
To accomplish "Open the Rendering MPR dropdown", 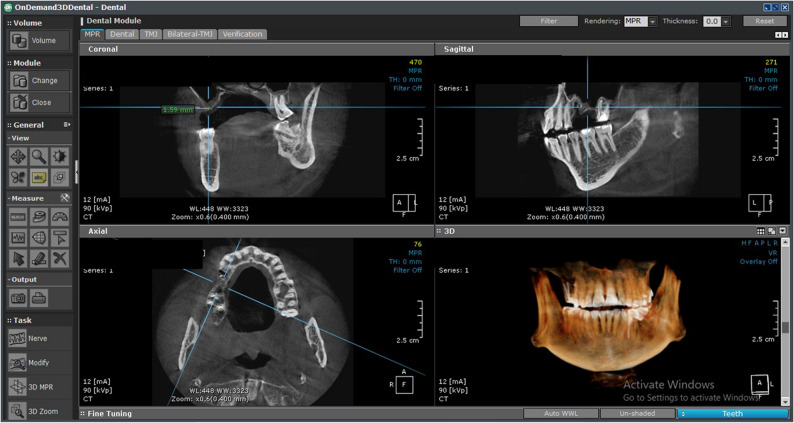I will tap(640, 21).
